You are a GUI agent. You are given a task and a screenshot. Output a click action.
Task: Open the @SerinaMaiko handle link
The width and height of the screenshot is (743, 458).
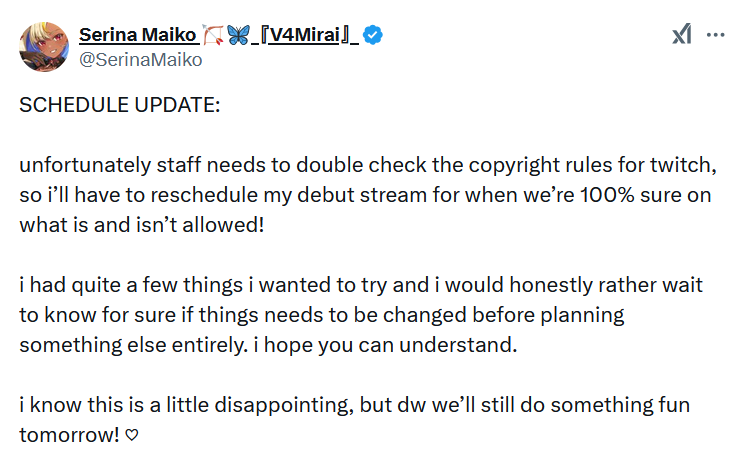coord(140,60)
